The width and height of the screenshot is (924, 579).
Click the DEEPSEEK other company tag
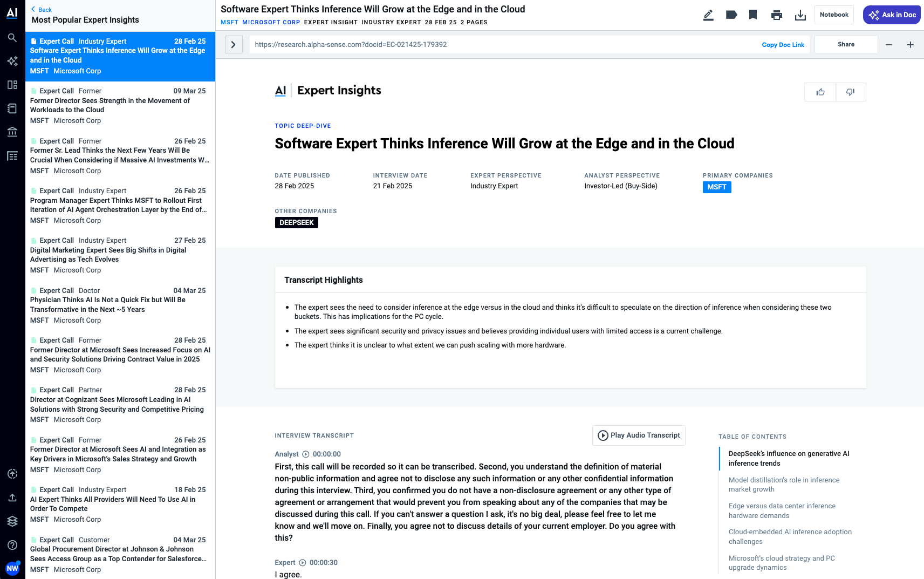tap(297, 223)
